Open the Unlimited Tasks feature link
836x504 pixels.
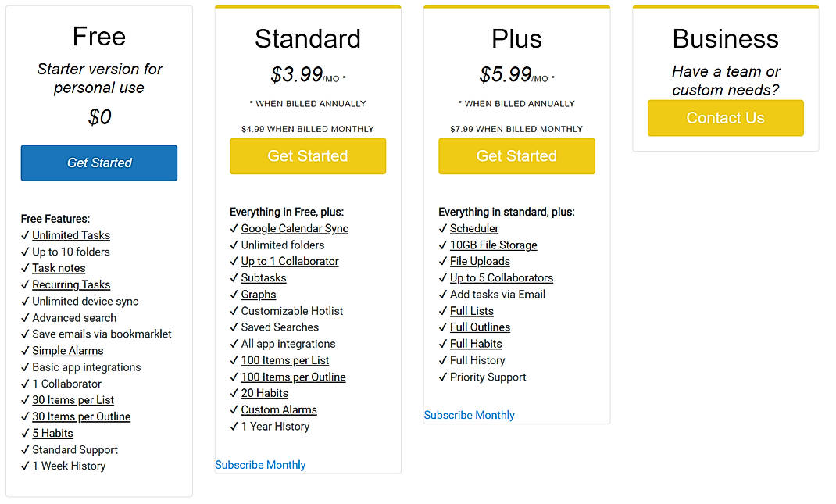pyautogui.click(x=70, y=235)
